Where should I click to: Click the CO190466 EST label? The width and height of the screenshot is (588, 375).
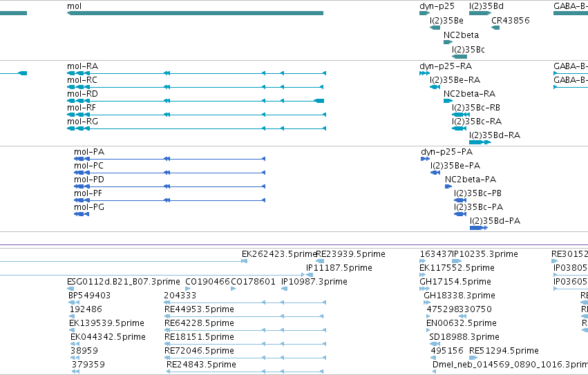point(207,282)
